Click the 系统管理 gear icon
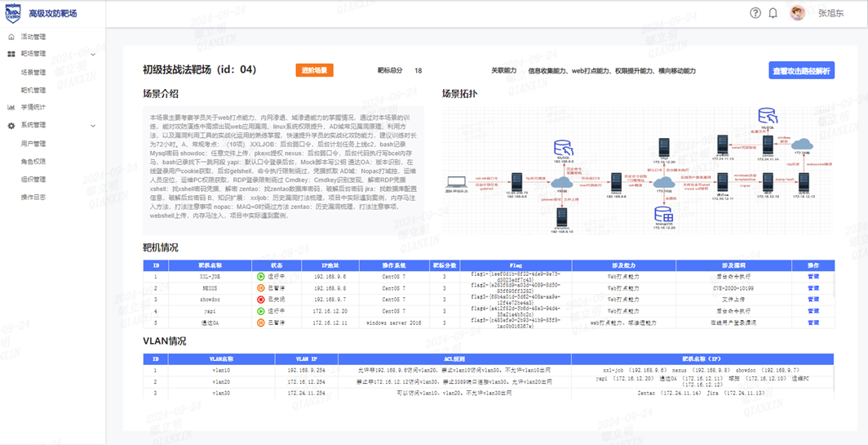 tap(11, 126)
